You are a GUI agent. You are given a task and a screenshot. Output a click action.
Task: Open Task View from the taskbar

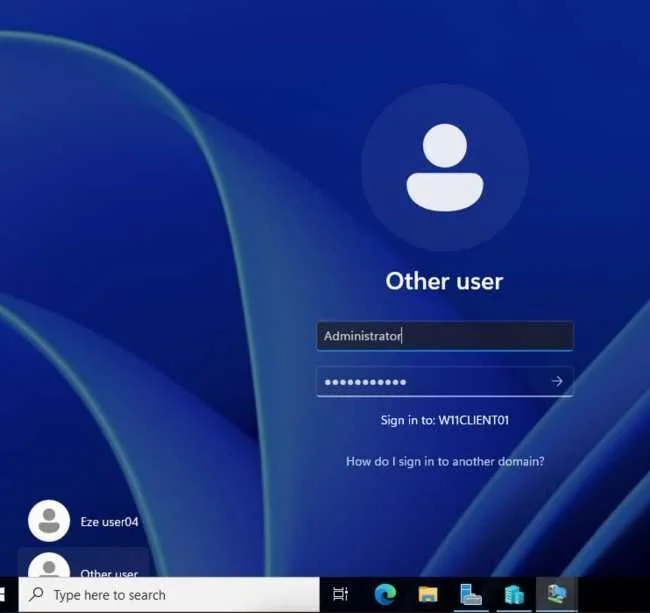coord(340,595)
